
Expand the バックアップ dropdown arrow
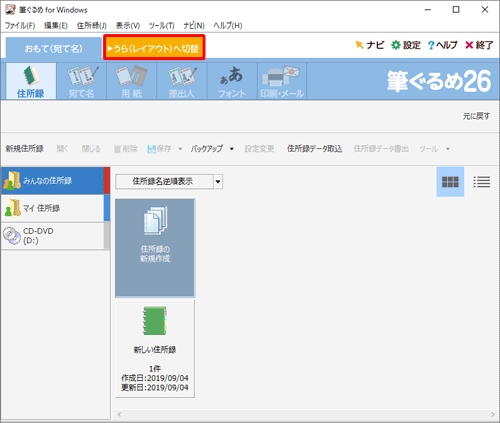[232, 149]
